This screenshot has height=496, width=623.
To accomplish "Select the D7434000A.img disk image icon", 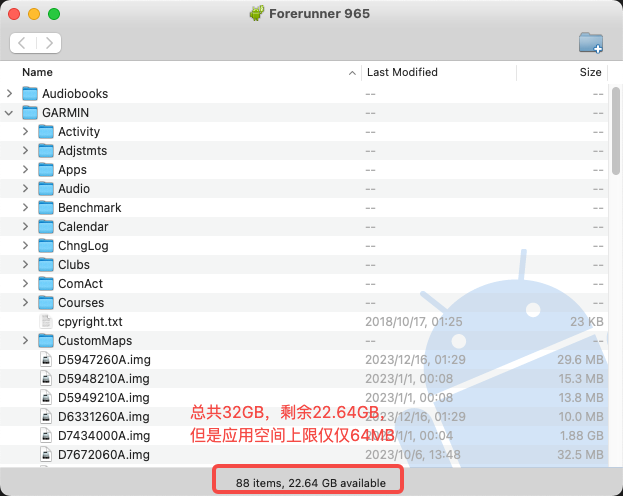I will pos(46,436).
